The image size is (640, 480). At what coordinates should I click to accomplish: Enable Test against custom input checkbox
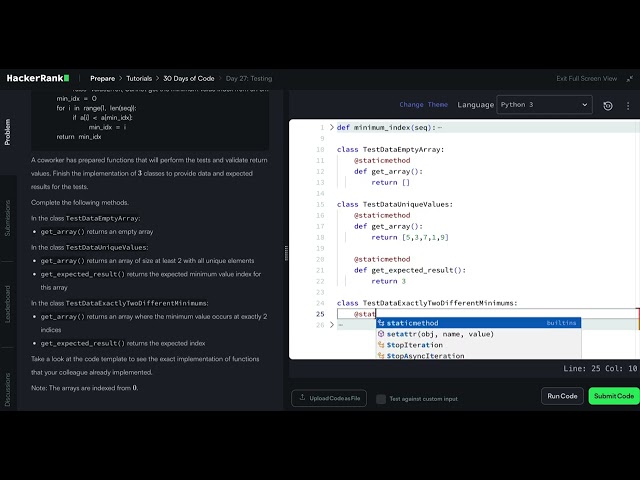pos(381,399)
